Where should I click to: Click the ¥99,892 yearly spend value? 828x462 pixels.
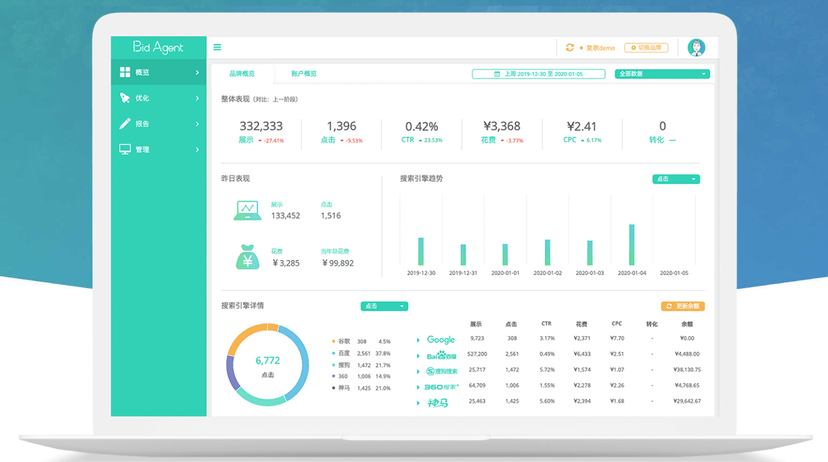tap(338, 263)
